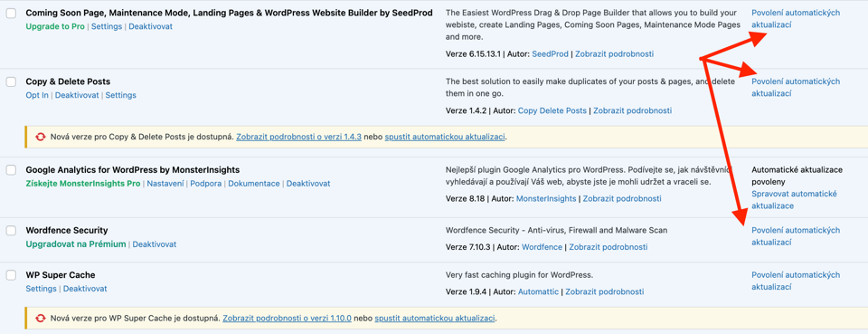Click Spravovat automatické aktualizace for MonsterInsights

coord(794,200)
